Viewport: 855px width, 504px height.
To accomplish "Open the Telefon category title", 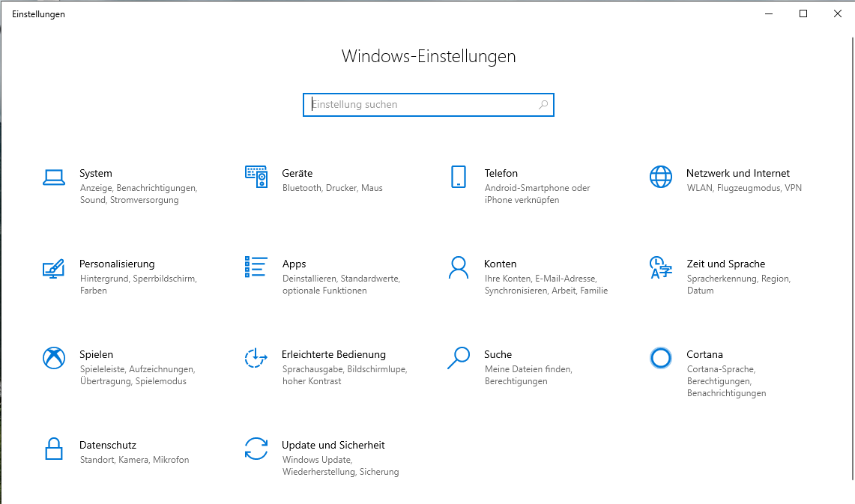I will point(501,173).
